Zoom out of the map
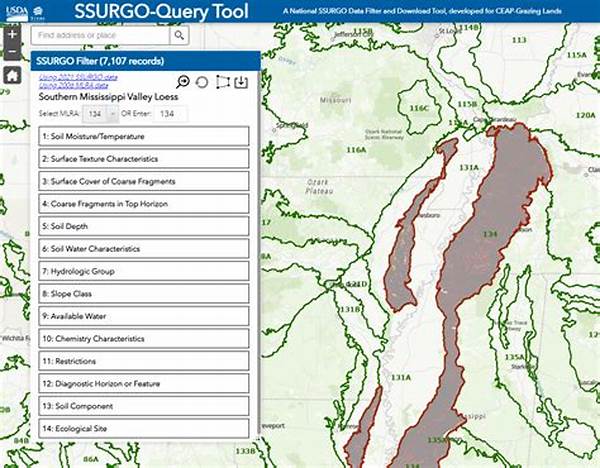Image resolution: width=600 pixels, height=468 pixels. coord(12,51)
